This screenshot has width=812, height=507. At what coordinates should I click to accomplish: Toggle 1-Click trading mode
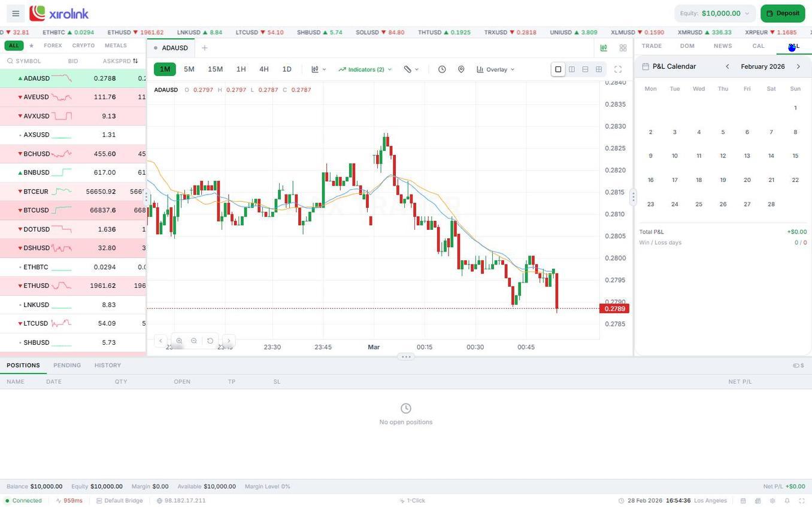412,501
